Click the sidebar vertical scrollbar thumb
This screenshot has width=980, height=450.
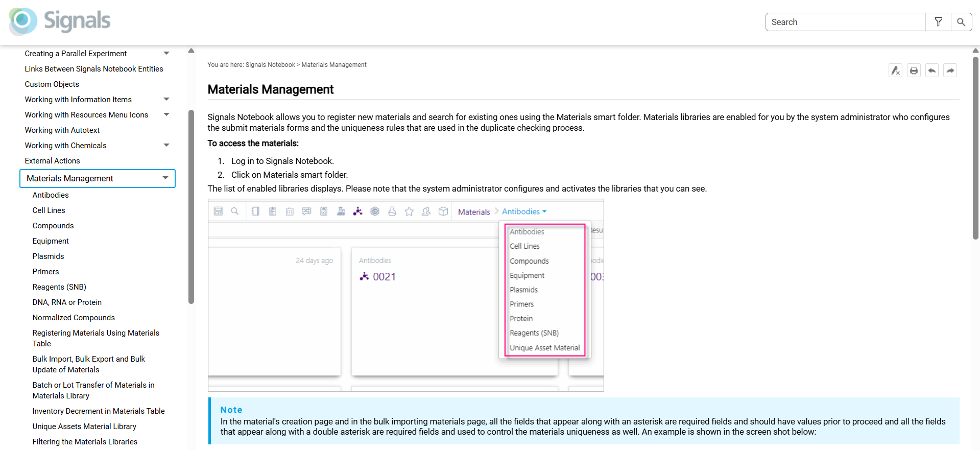(x=191, y=207)
